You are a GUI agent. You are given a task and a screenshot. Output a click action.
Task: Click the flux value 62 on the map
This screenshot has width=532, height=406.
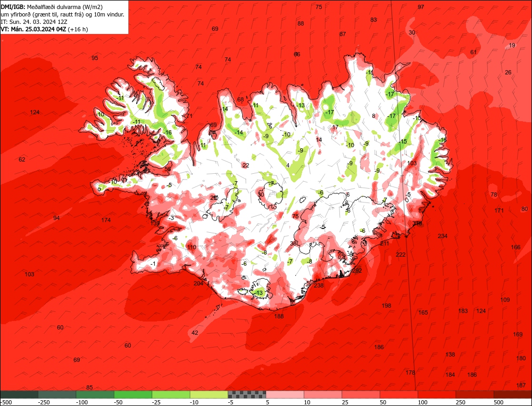tap(22, 159)
